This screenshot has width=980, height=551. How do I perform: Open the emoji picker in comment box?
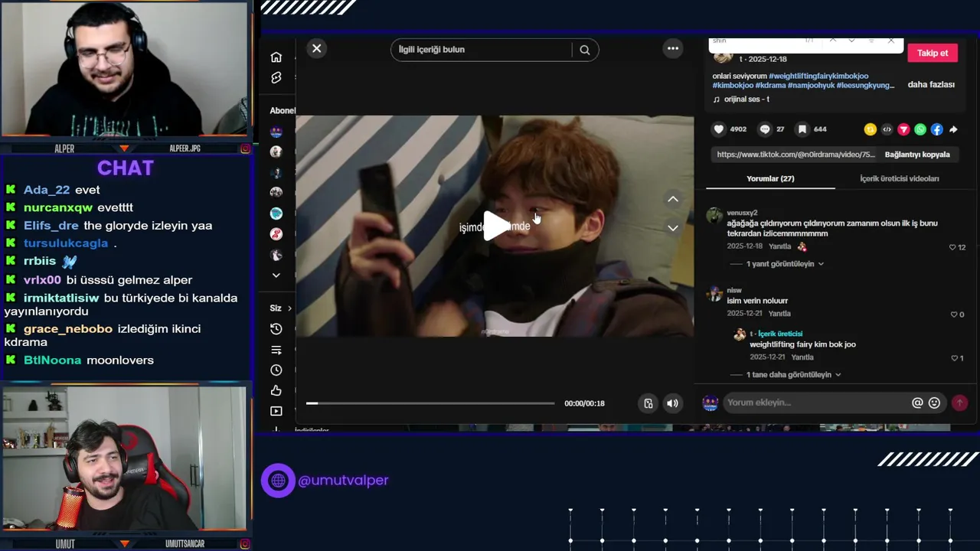coord(934,403)
